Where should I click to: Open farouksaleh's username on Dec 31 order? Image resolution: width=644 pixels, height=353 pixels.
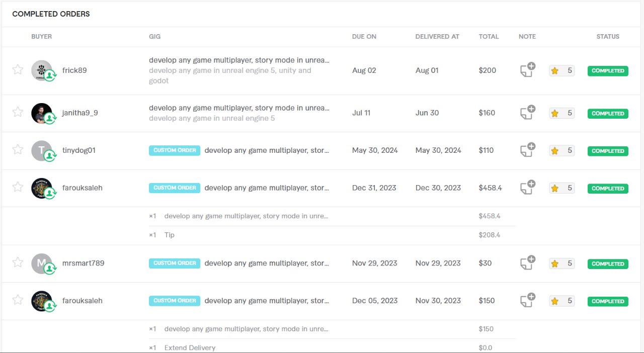(x=82, y=188)
